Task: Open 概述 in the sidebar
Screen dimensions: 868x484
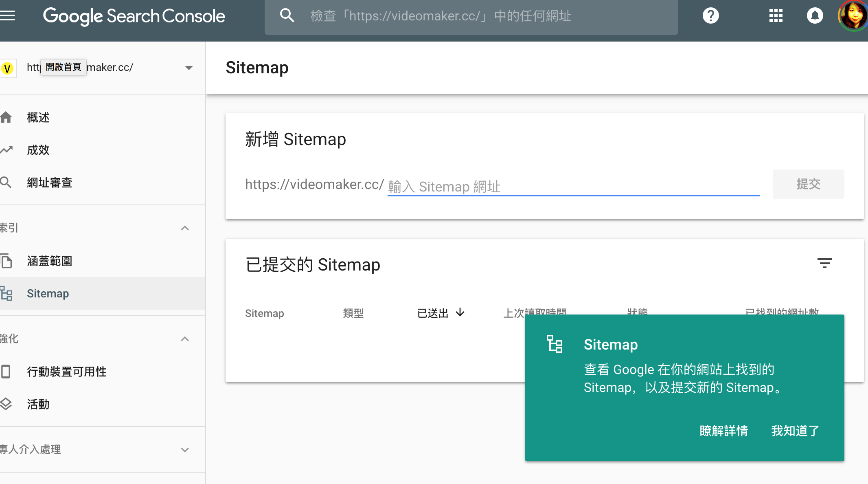Action: 103,117
